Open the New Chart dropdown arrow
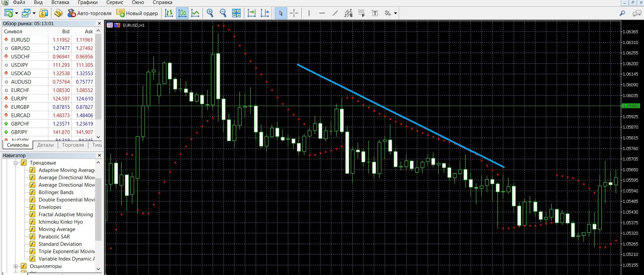Screen dimensions: 644x275 (x=16, y=13)
